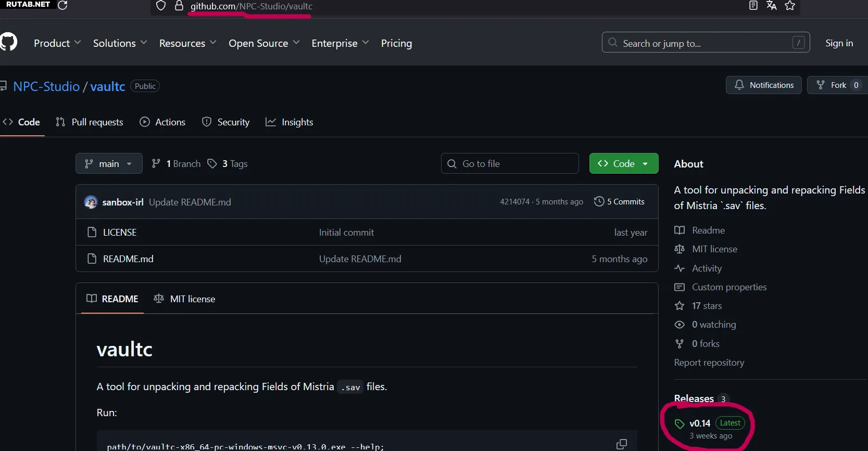The height and width of the screenshot is (451, 868).
Task: View the 17 stars link
Action: pyautogui.click(x=707, y=305)
